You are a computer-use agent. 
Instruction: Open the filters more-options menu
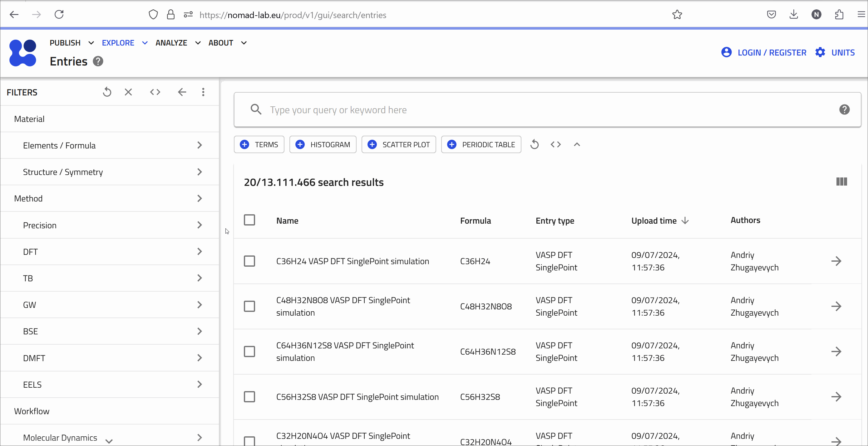[x=203, y=92]
